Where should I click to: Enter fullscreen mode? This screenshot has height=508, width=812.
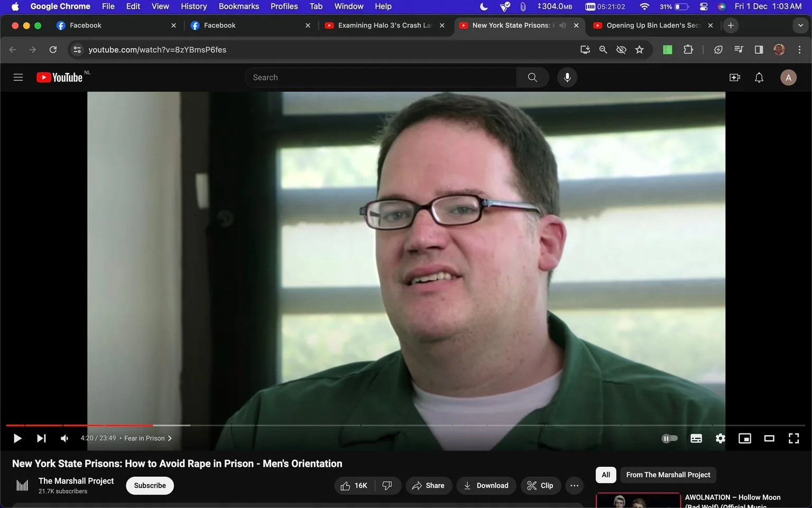pos(793,438)
